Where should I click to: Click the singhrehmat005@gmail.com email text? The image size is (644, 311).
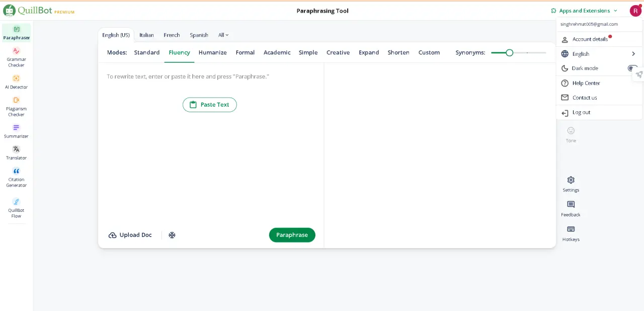[x=589, y=24]
